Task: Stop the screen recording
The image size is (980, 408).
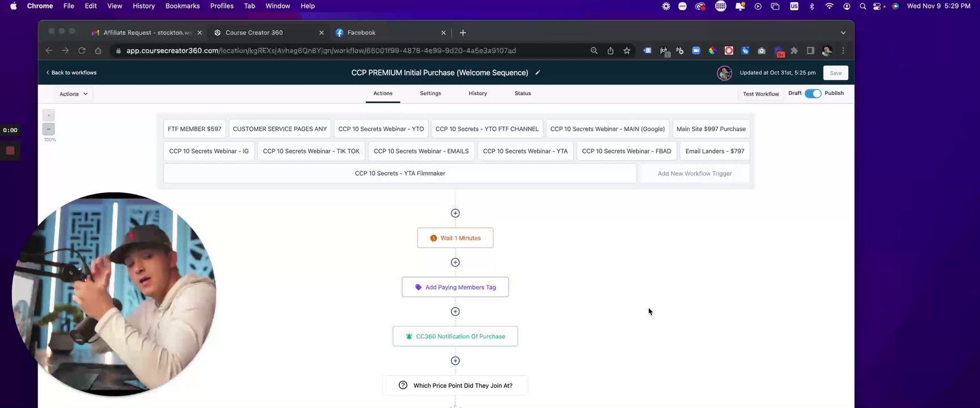Action: [10, 151]
